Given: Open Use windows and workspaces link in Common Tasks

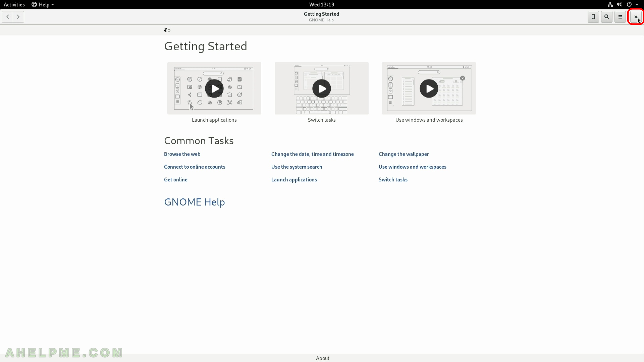Looking at the screenshot, I should [413, 167].
